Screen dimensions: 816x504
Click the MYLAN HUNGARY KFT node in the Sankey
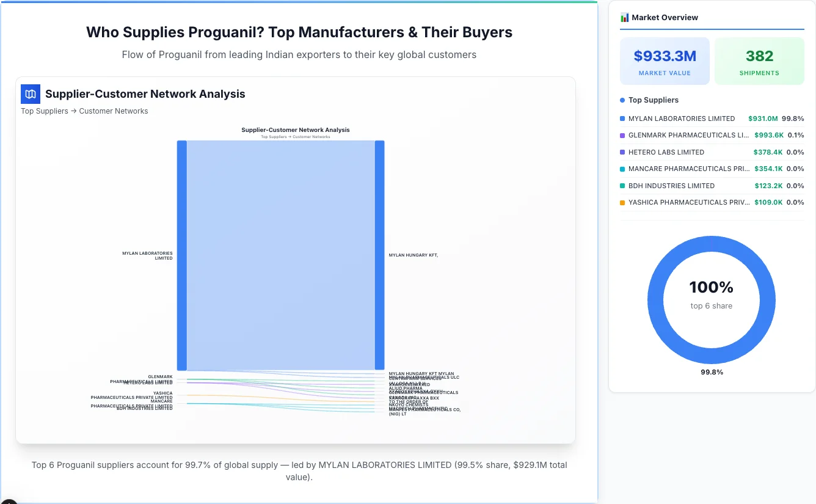380,255
